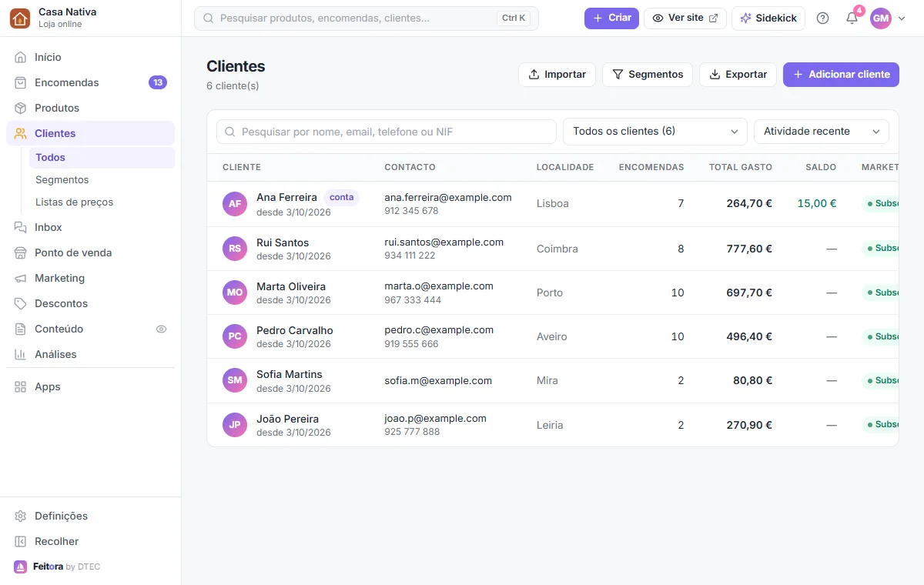Open customer Ana Ferreira

(x=286, y=197)
